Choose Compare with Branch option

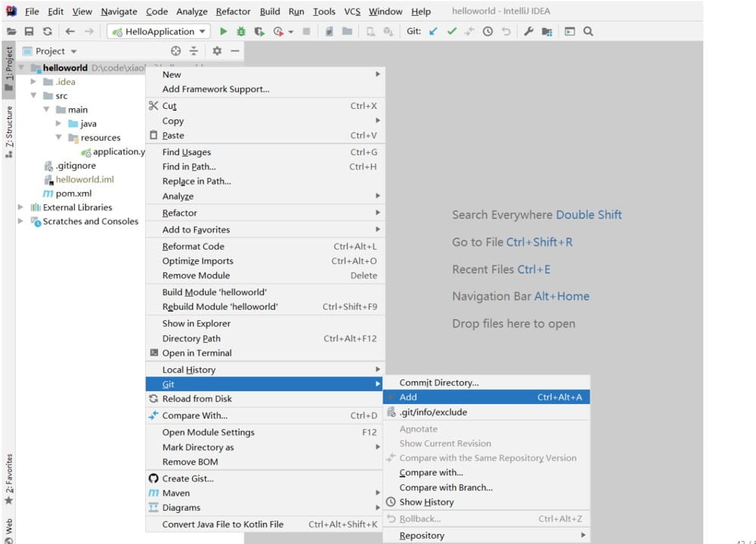pyautogui.click(x=486, y=487)
